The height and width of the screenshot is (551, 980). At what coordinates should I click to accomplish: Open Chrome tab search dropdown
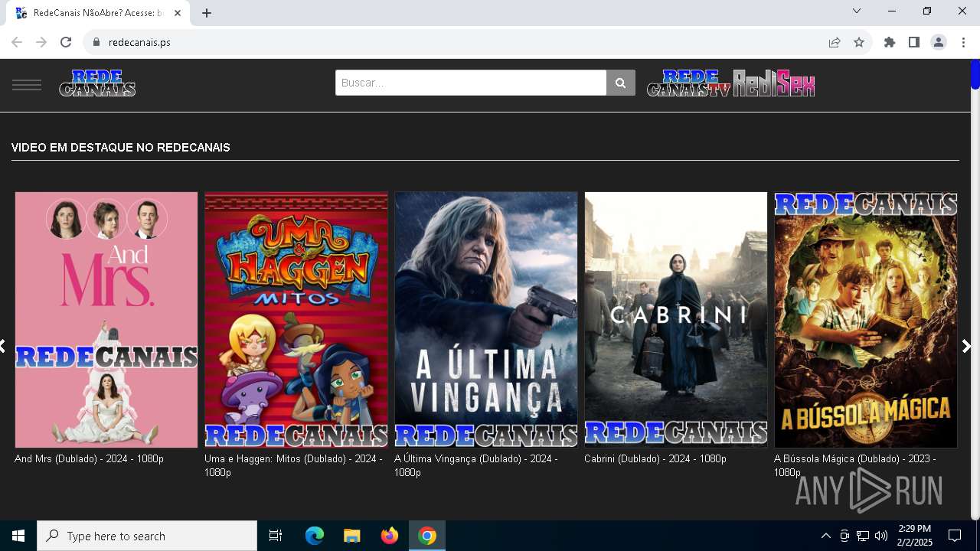pyautogui.click(x=857, y=11)
